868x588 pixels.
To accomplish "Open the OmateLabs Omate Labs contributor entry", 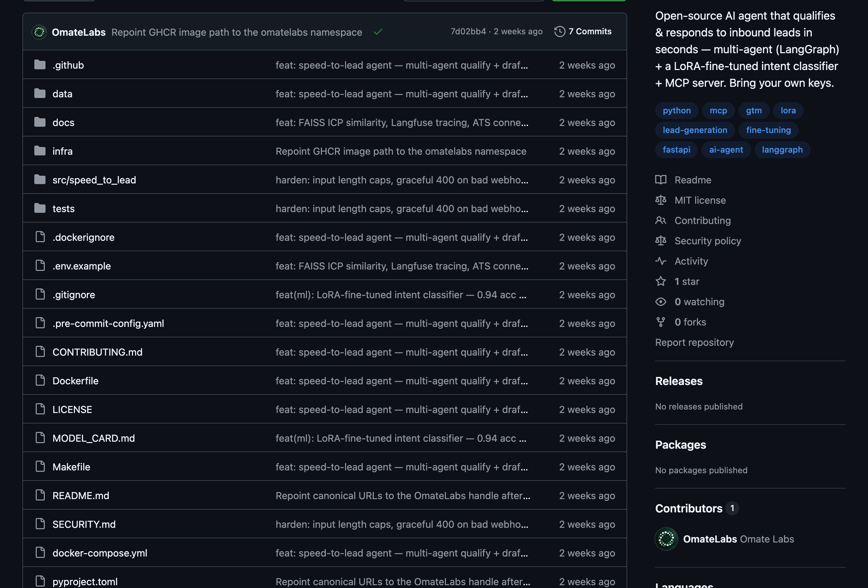I will tap(738, 539).
